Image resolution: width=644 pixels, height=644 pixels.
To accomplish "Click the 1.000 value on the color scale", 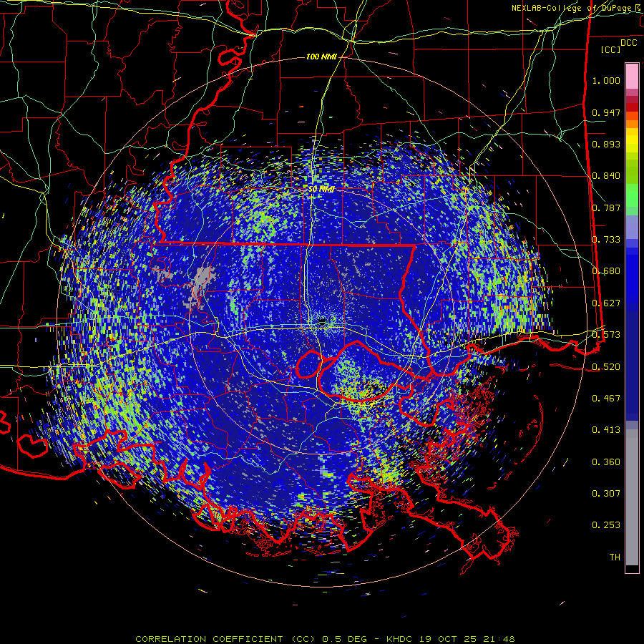I will point(606,80).
